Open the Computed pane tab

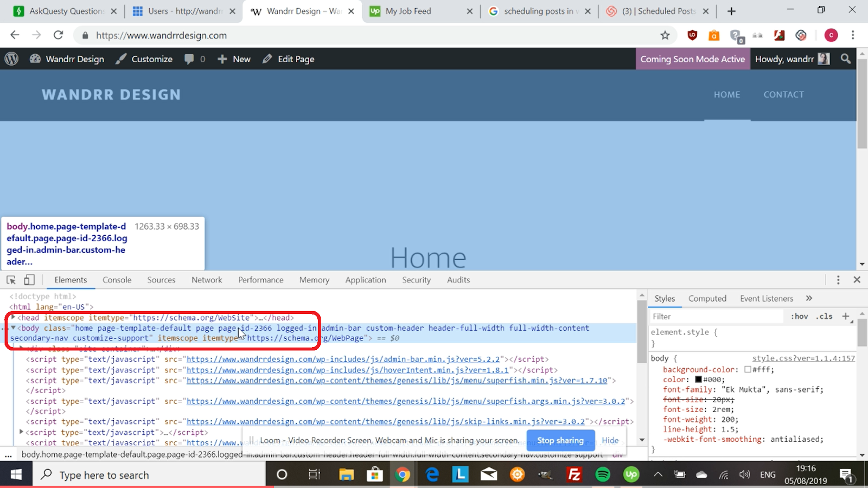pyautogui.click(x=707, y=298)
